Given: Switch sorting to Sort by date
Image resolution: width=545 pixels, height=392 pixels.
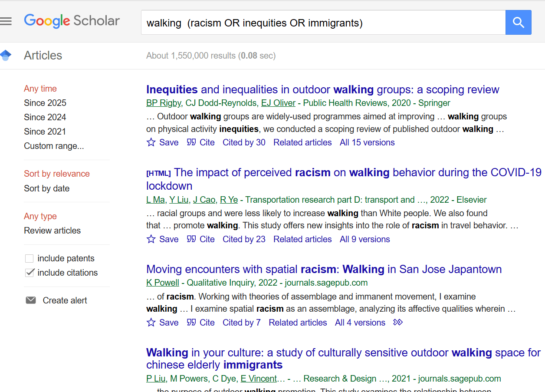Looking at the screenshot, I should pyautogui.click(x=46, y=188).
